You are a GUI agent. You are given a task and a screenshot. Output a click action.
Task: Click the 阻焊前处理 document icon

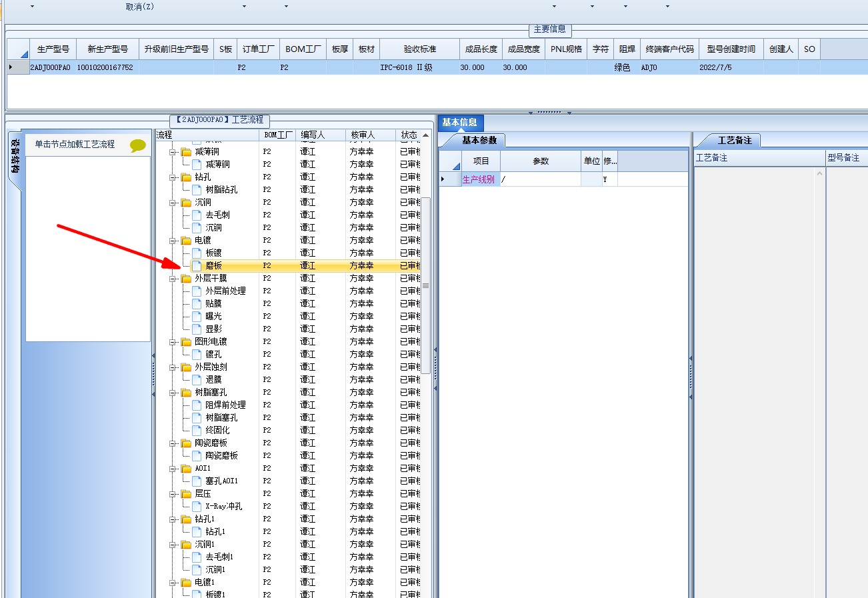(x=197, y=405)
